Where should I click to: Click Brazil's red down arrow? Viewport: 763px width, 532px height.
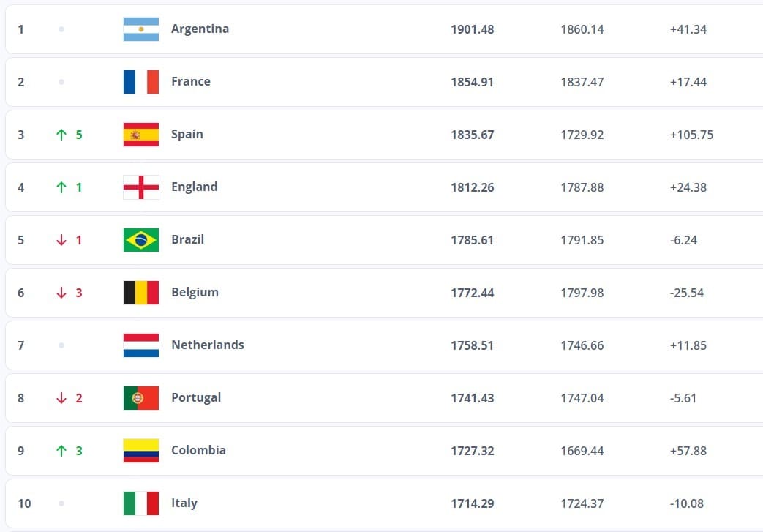(61, 240)
